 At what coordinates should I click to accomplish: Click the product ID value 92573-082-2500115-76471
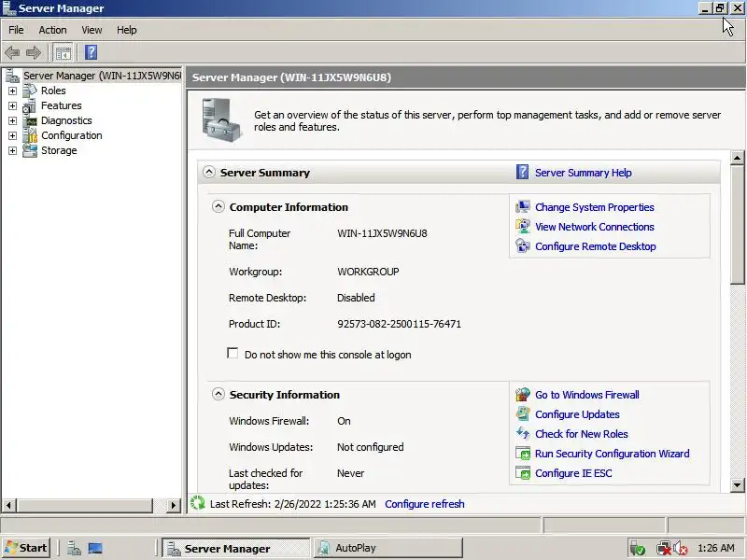pyautogui.click(x=399, y=324)
